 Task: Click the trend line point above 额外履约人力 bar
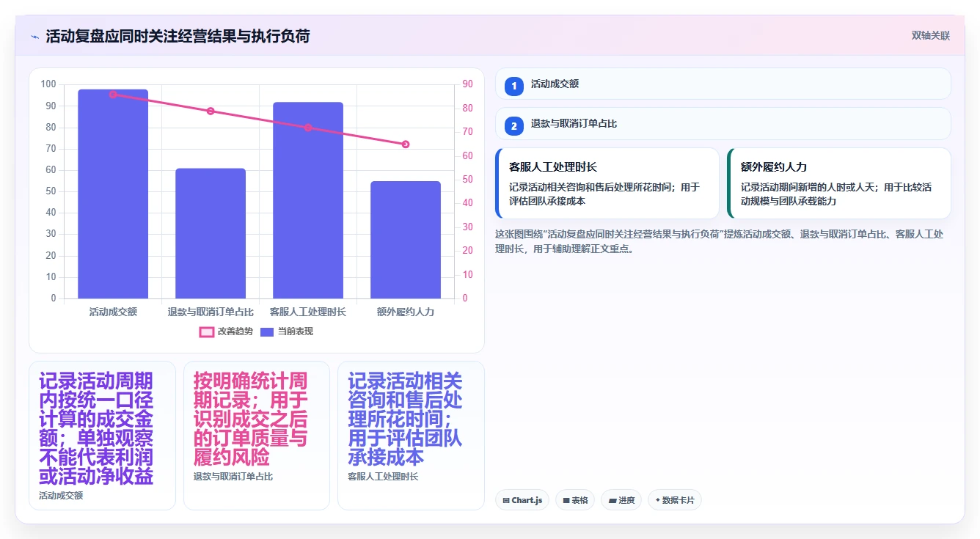click(406, 144)
